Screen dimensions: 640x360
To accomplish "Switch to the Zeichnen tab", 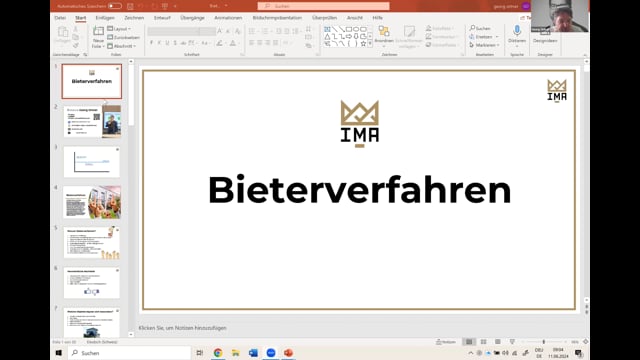I will [134, 18].
